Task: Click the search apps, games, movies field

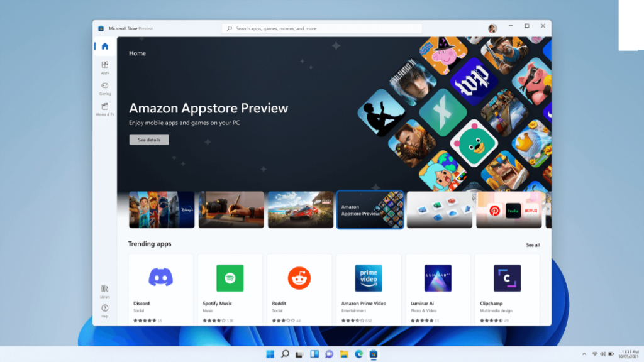Action: click(321, 28)
